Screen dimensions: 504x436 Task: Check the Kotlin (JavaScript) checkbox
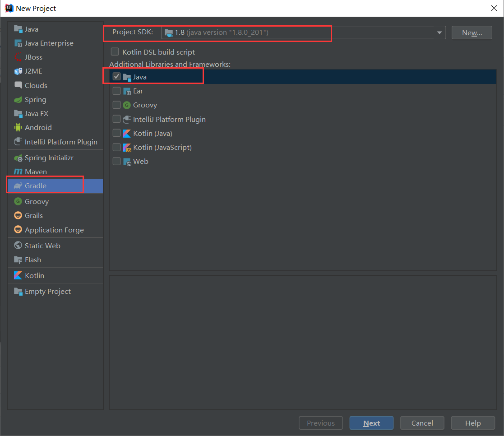point(117,147)
